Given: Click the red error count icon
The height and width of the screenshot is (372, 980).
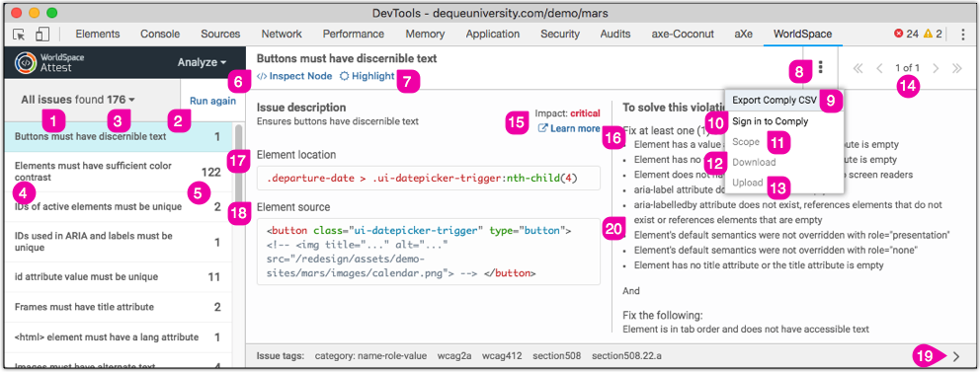Looking at the screenshot, I should tap(899, 35).
